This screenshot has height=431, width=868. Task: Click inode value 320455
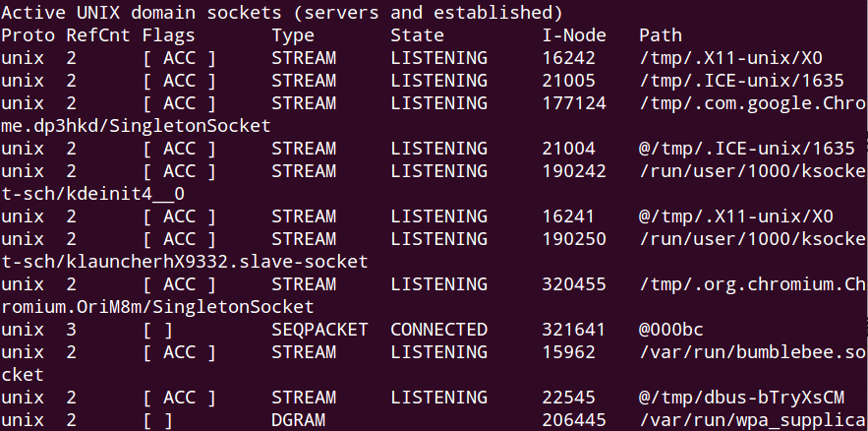(574, 284)
